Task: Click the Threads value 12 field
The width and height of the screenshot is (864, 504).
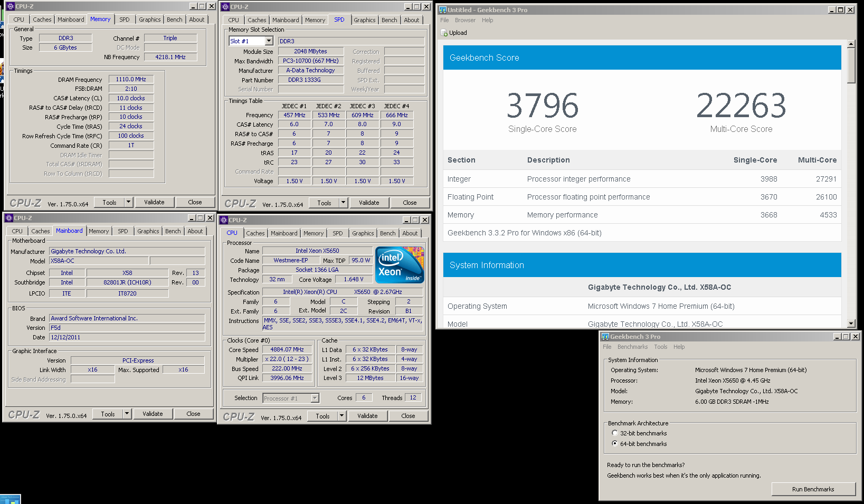Action: point(413,397)
